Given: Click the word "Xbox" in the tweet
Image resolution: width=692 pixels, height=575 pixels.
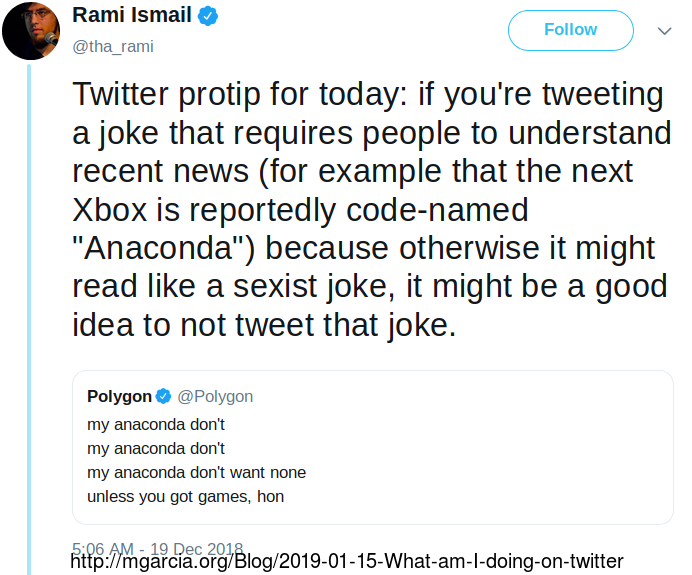Looking at the screenshot, I should click(109, 210).
